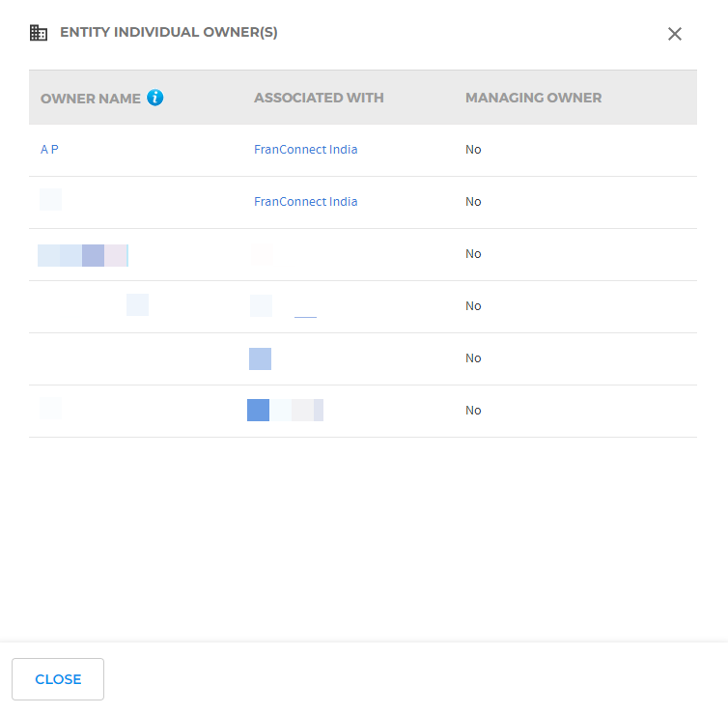Open FranConnect India link in the A P row
The image size is (728, 714).
[x=305, y=150]
